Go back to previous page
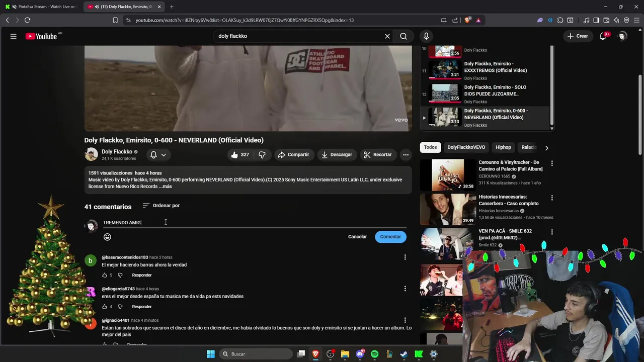The height and width of the screenshot is (362, 644). [7, 20]
